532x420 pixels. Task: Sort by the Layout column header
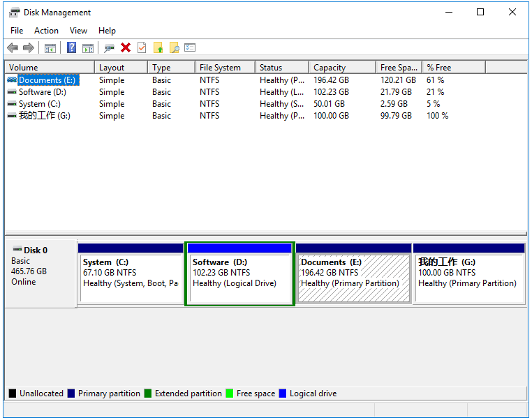[121, 68]
